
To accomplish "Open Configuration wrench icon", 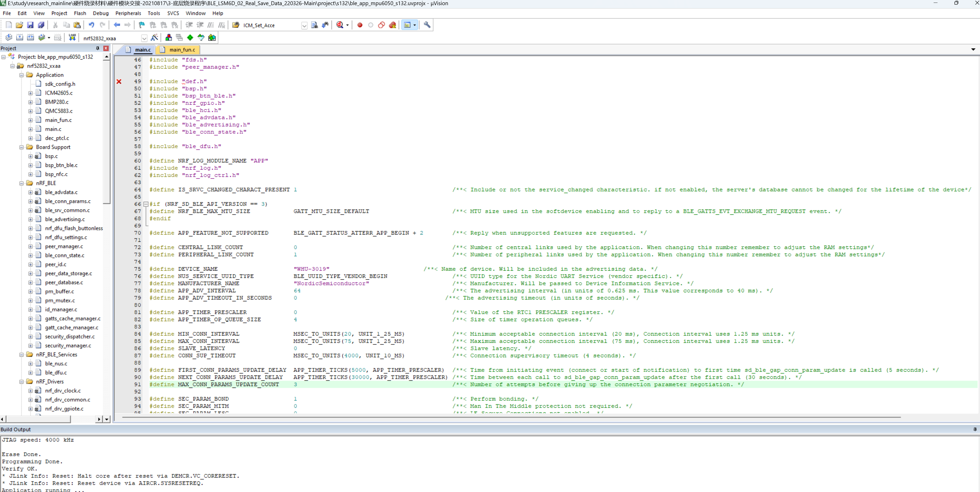I will point(427,25).
